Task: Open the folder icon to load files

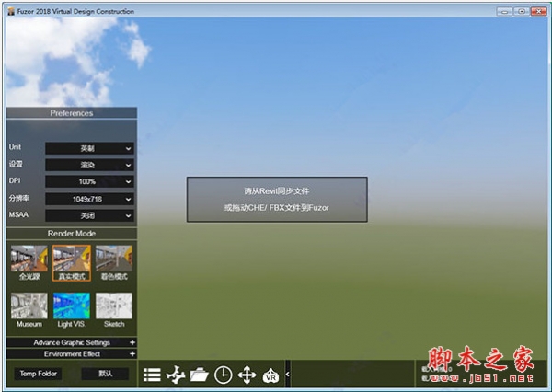Action: coord(199,375)
